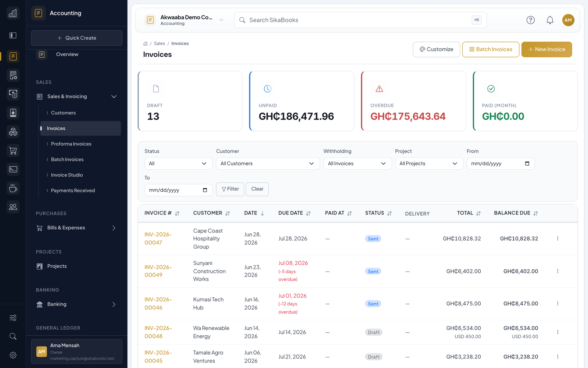Screen dimensions: 588x368
Task: Open invoice INV-2026-00047 link
Action: (158, 238)
